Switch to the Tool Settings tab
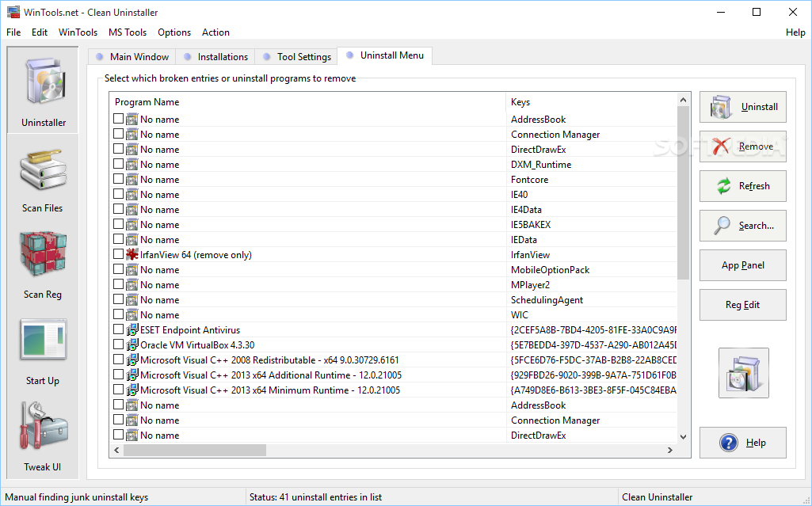This screenshot has width=812, height=506. tap(296, 56)
